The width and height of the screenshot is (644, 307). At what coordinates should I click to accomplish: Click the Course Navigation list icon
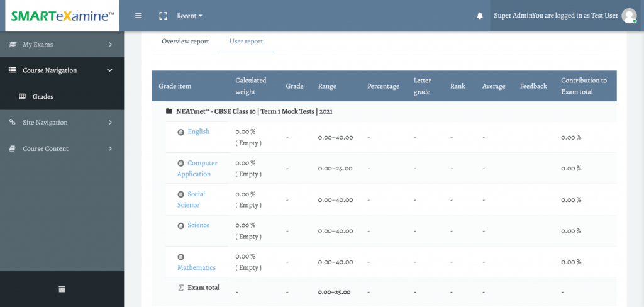coord(13,70)
